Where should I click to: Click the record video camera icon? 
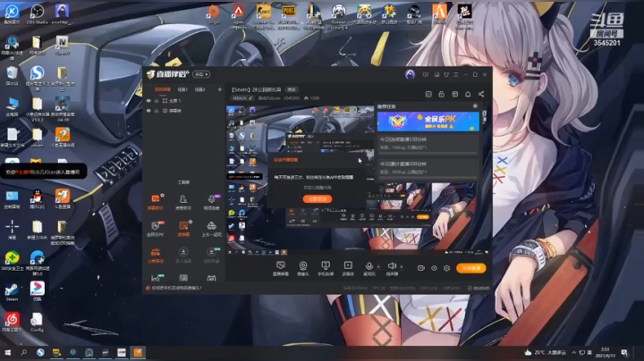pyautogui.click(x=421, y=268)
